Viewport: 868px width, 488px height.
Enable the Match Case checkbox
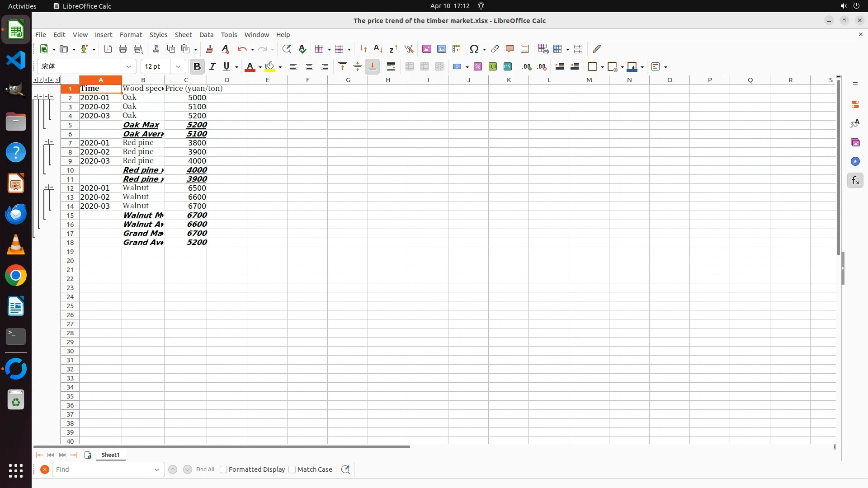292,469
